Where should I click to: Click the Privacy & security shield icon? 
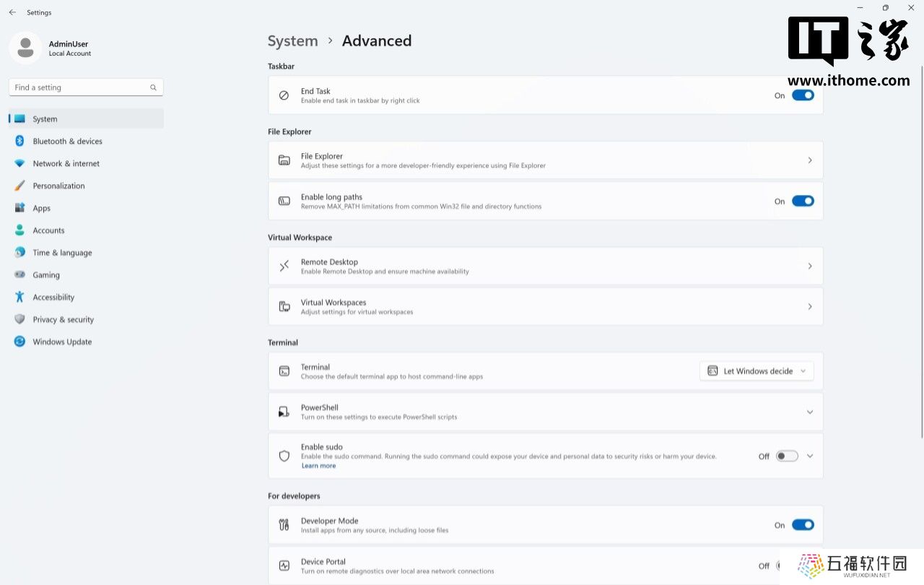[x=19, y=319]
